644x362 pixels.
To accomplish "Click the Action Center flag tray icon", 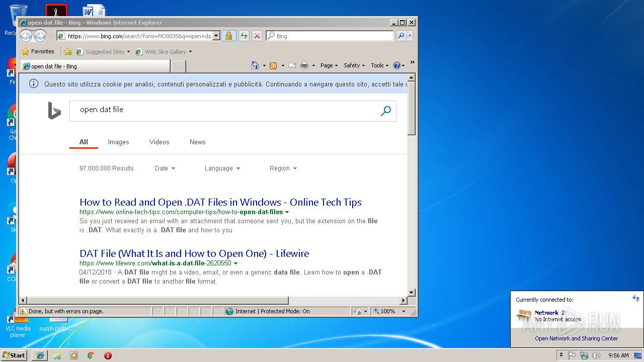I will coord(572,355).
